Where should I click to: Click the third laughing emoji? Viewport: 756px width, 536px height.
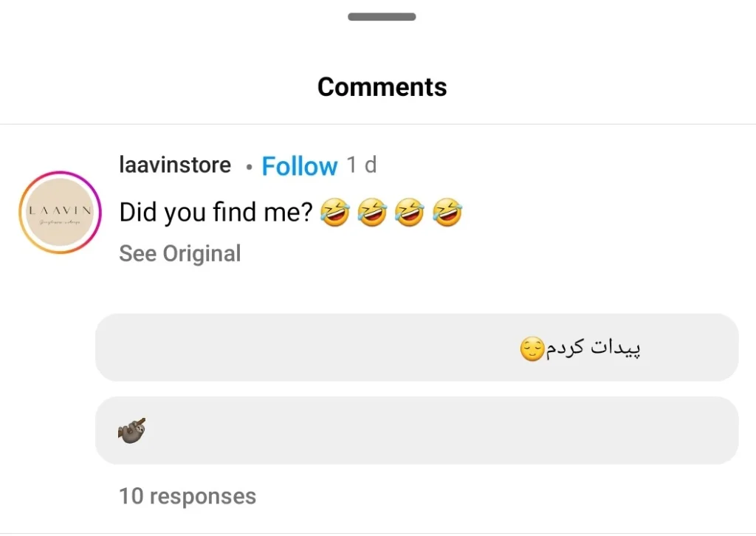click(409, 213)
